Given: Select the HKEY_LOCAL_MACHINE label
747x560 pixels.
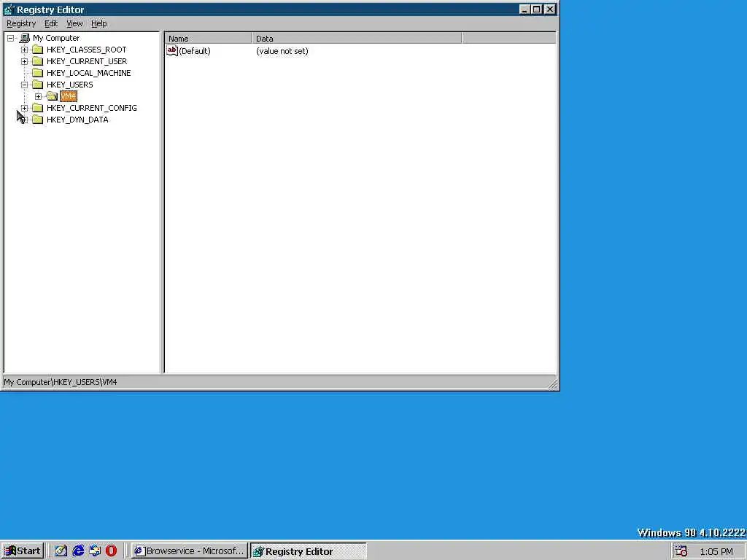Looking at the screenshot, I should click(x=88, y=73).
